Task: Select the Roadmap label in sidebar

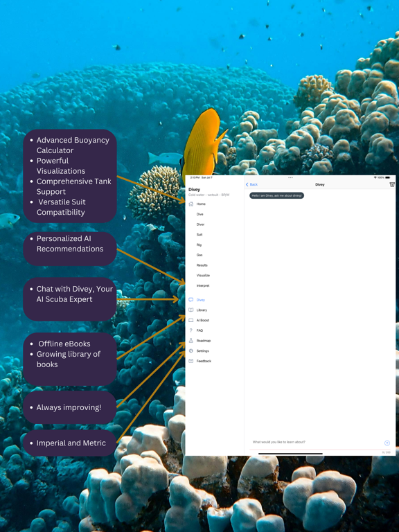Action: pyautogui.click(x=204, y=341)
